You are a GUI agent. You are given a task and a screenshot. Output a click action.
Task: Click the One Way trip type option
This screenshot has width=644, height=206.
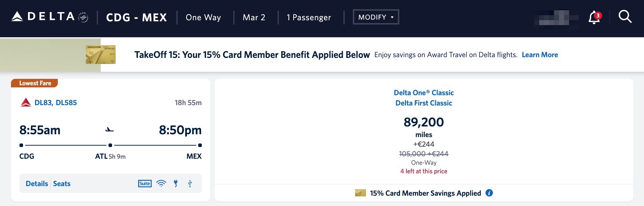(x=203, y=17)
